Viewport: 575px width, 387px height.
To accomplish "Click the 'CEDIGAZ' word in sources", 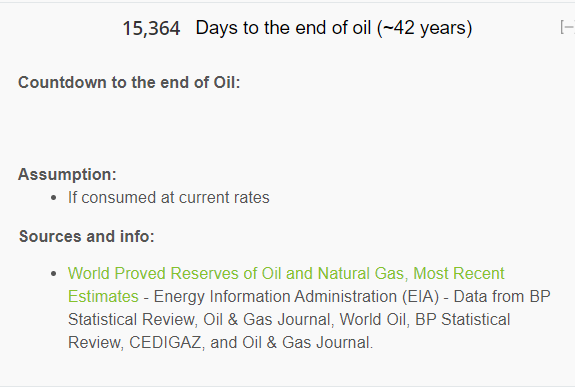I will click(165, 343).
